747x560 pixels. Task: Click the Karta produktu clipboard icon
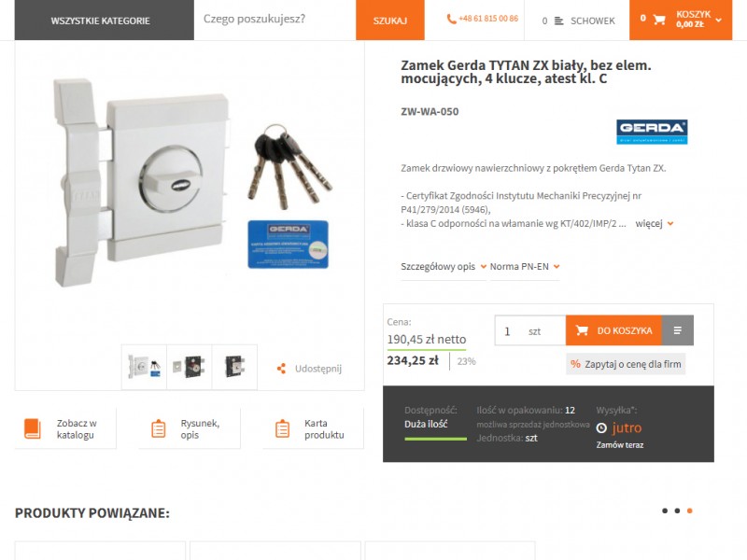click(x=283, y=428)
